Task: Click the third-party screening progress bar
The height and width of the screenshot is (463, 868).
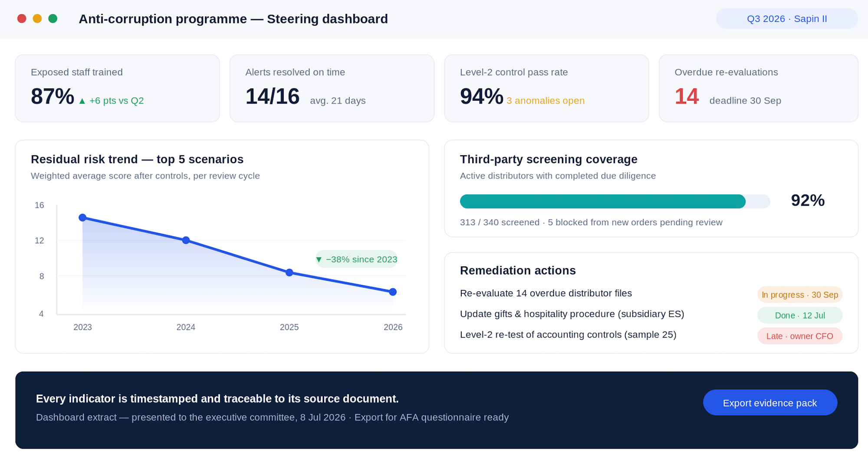Action: click(615, 201)
